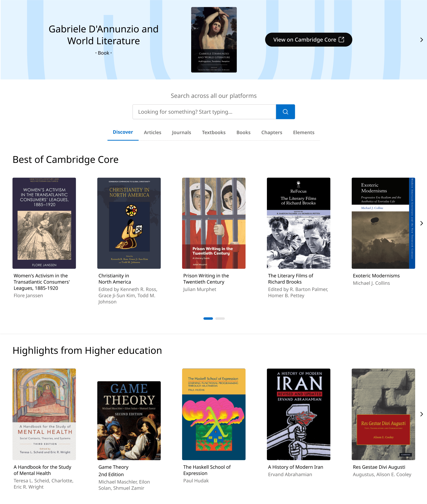Open Game Theory book cover
The image size is (427, 504).
pos(129,421)
